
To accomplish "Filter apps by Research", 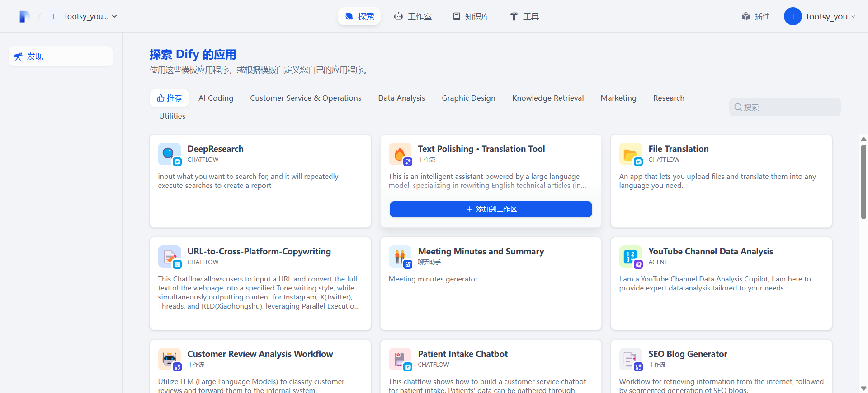I will (669, 98).
